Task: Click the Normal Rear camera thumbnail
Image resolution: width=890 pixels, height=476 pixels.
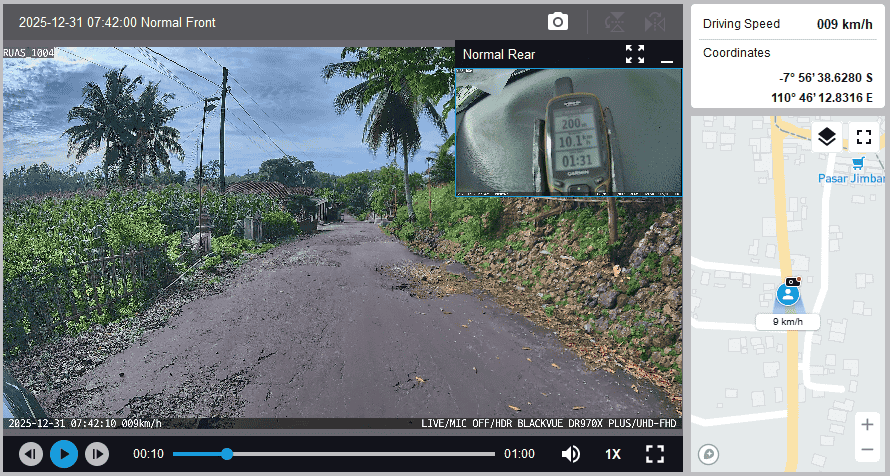Action: [x=568, y=132]
